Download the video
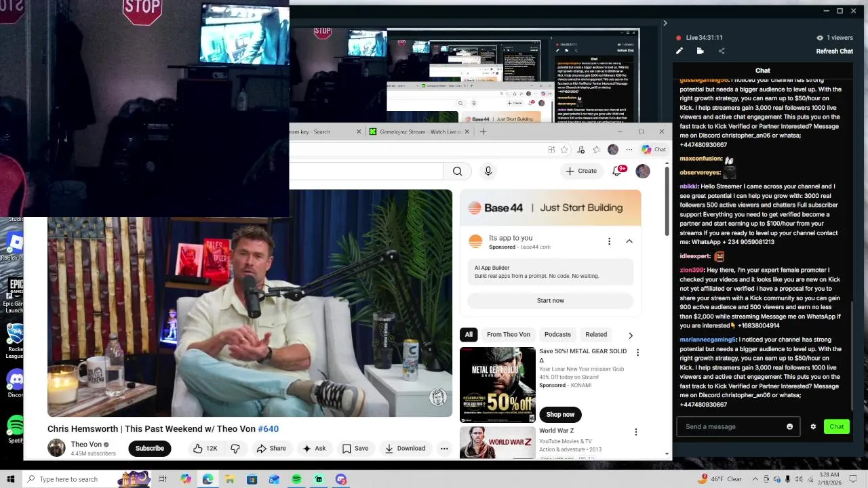Image resolution: width=868 pixels, height=488 pixels. tap(405, 448)
